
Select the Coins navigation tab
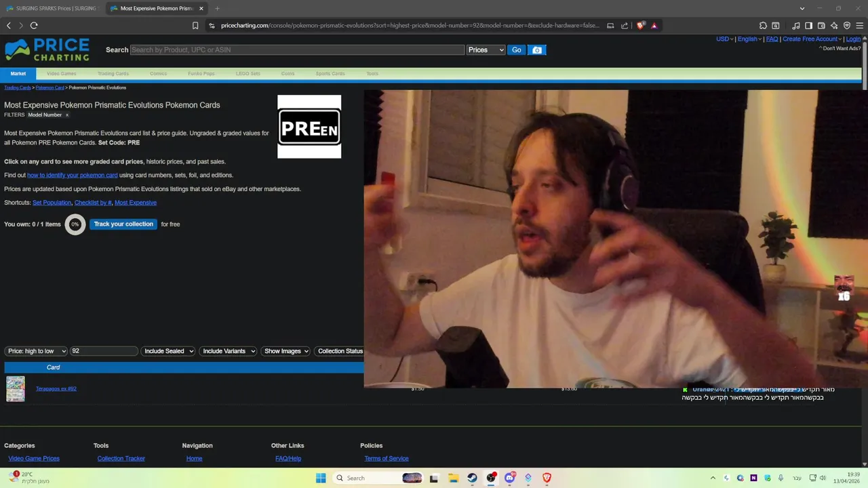(288, 74)
